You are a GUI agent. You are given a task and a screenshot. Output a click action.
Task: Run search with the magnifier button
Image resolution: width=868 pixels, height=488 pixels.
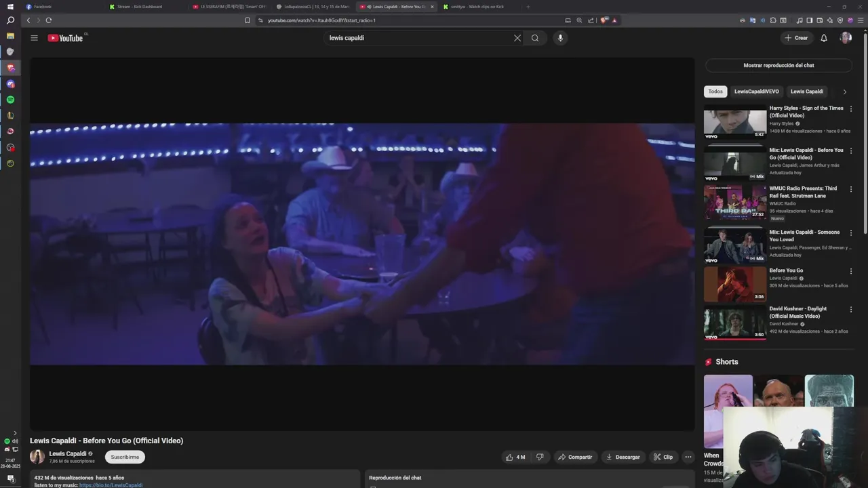coord(535,38)
